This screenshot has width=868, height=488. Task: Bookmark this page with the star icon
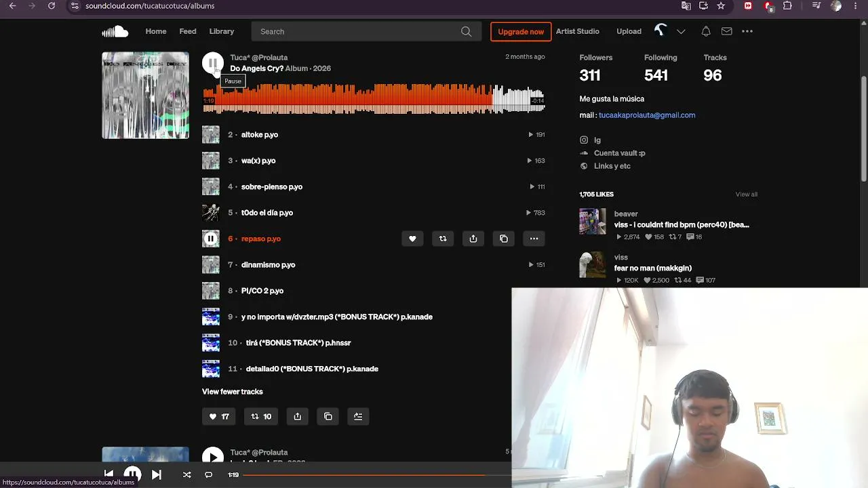pyautogui.click(x=721, y=6)
